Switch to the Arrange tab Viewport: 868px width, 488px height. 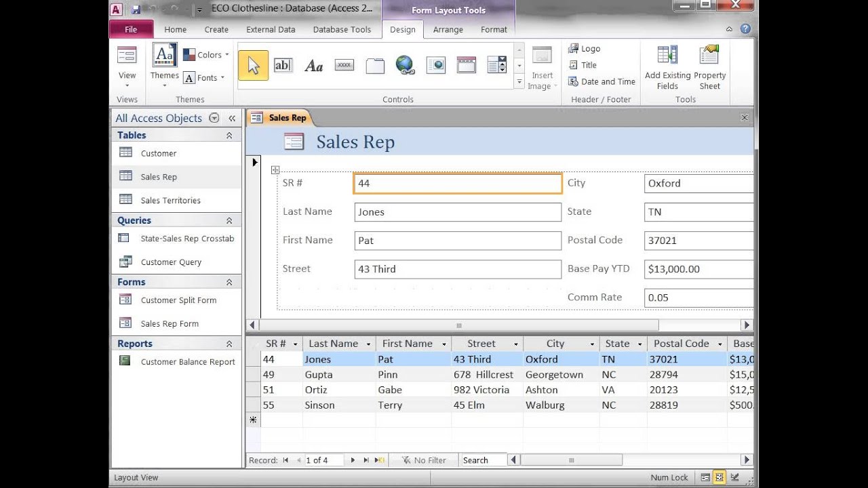pyautogui.click(x=448, y=29)
